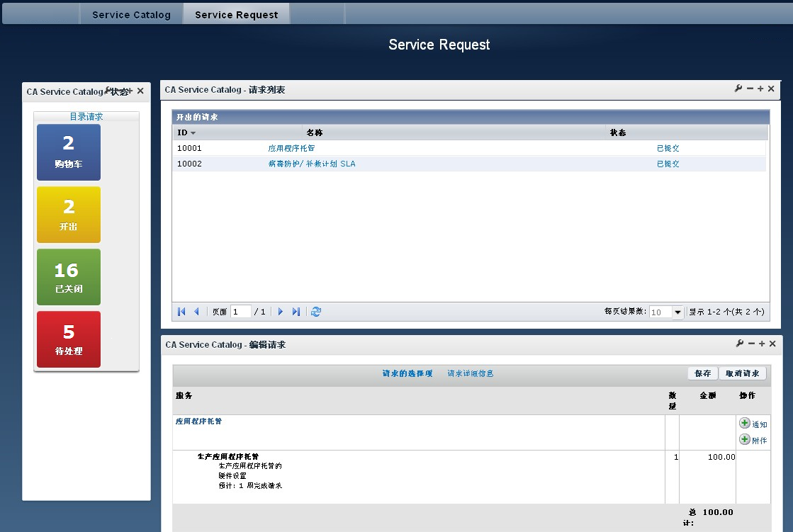
Task: Click the 名称 column header
Action: 315,132
